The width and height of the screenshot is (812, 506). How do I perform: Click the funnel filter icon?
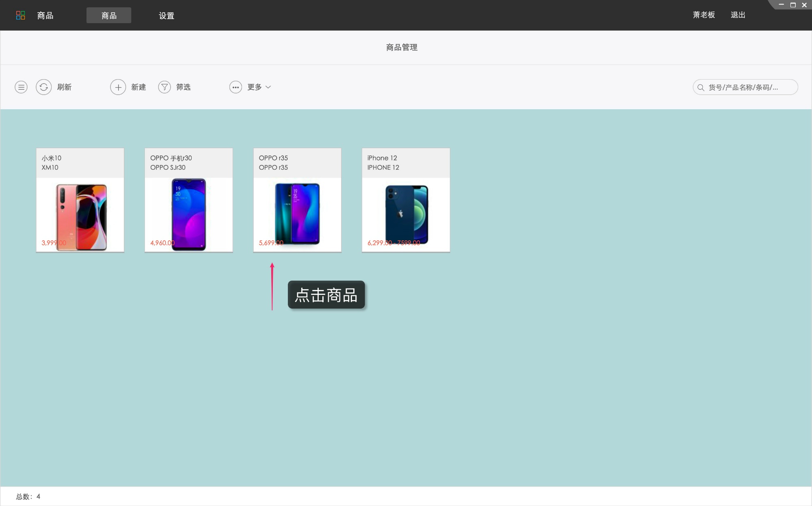tap(164, 87)
